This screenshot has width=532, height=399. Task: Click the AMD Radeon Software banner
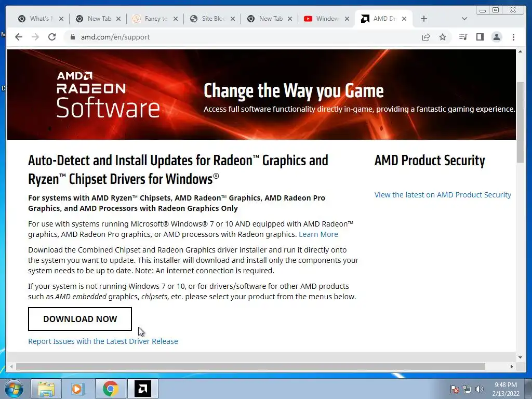point(261,95)
